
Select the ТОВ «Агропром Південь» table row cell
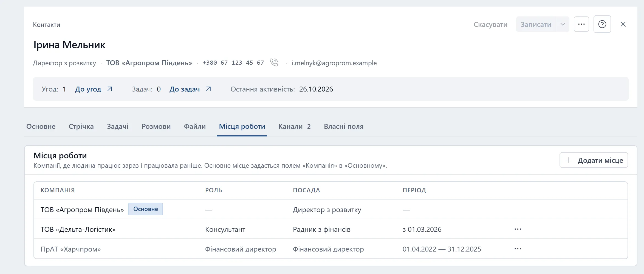tap(82, 210)
